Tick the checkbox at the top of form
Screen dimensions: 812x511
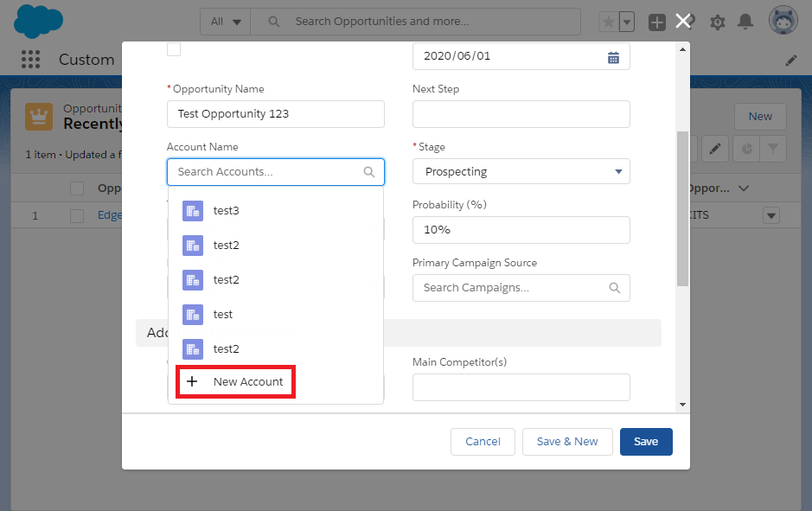[174, 49]
